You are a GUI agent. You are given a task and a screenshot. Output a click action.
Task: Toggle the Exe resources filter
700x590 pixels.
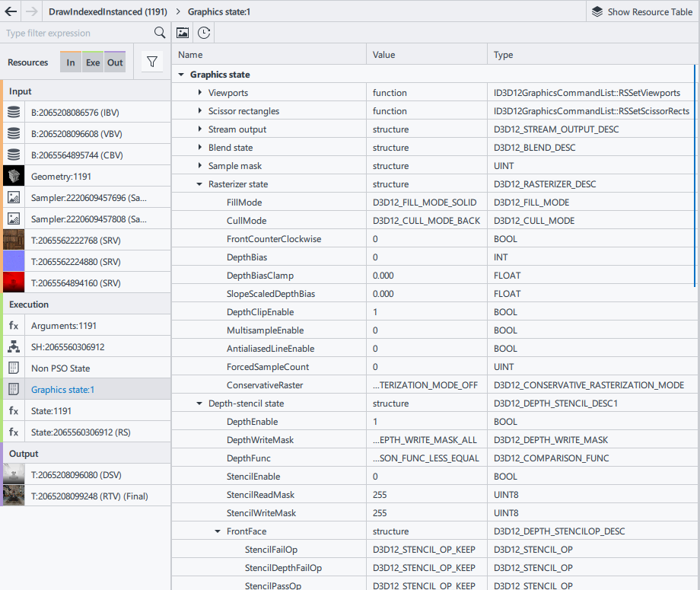(x=93, y=62)
